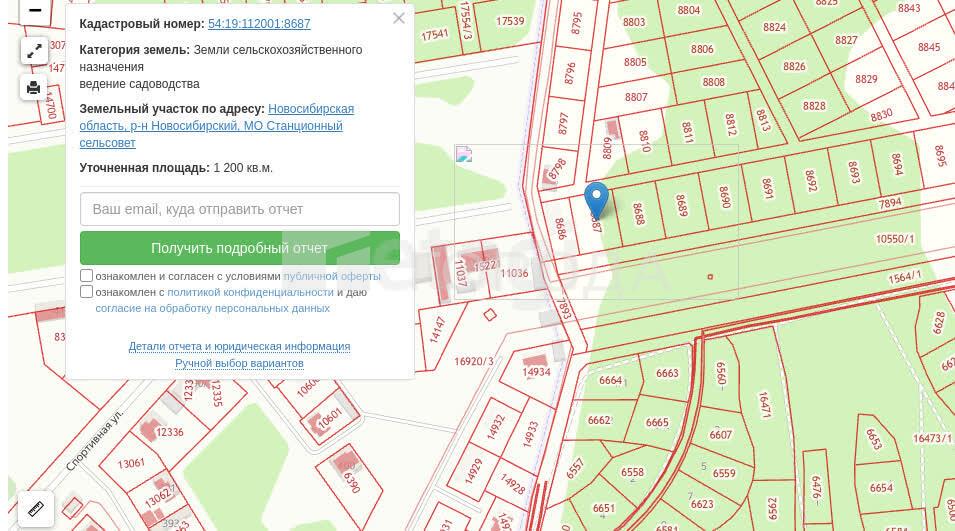
Task: Select parcel 6663 on the map
Action: click(x=667, y=373)
